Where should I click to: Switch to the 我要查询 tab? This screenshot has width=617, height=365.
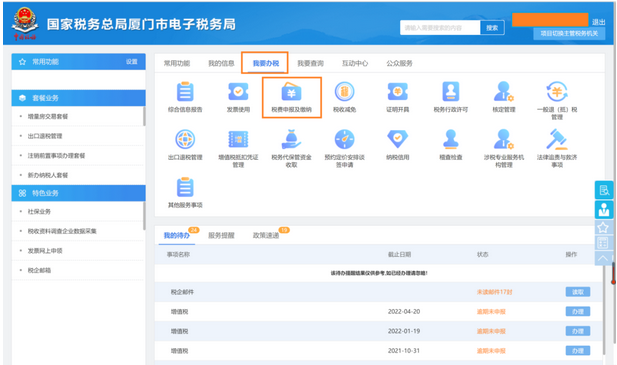pyautogui.click(x=310, y=63)
